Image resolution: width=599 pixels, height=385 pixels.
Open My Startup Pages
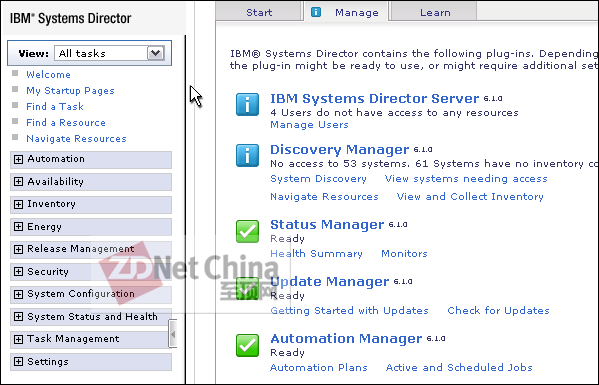tap(70, 91)
